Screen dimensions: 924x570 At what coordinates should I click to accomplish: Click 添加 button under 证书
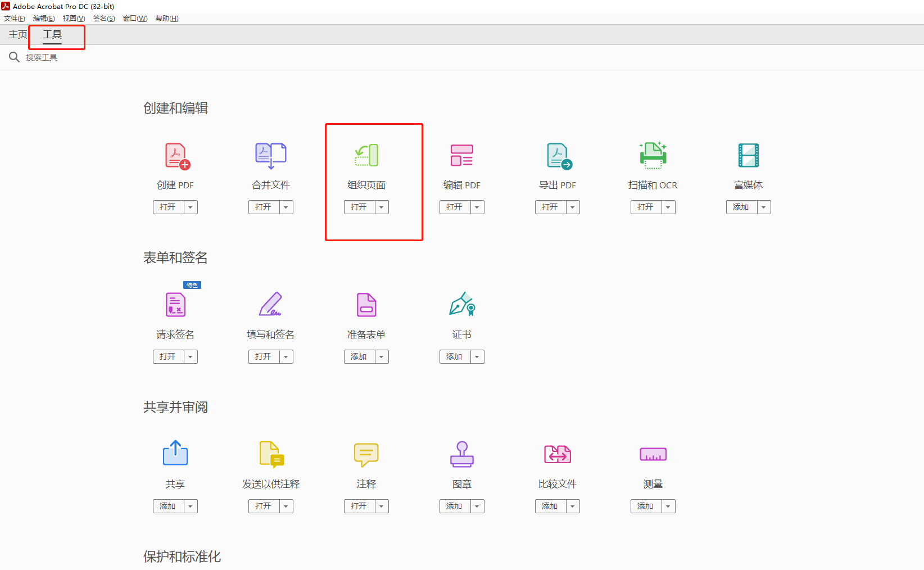[x=455, y=357]
